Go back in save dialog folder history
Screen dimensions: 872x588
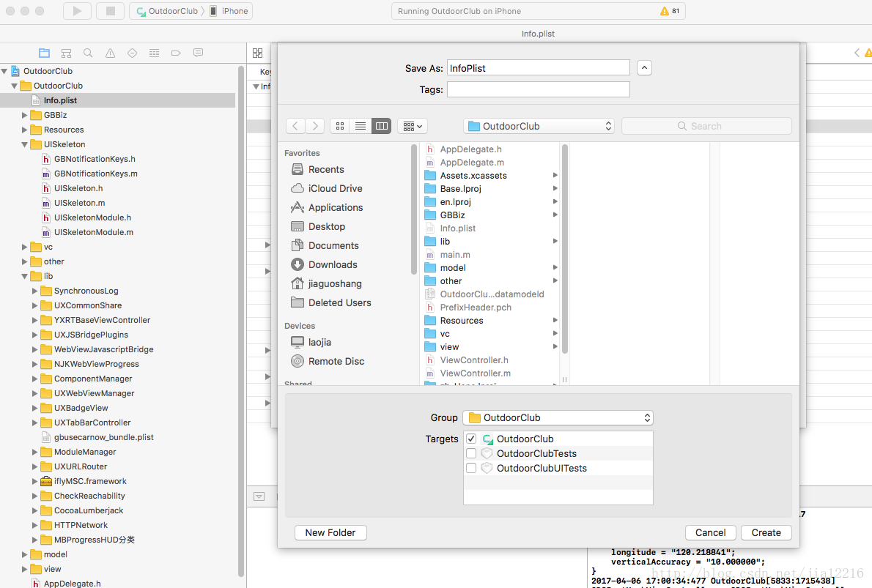[x=295, y=126]
